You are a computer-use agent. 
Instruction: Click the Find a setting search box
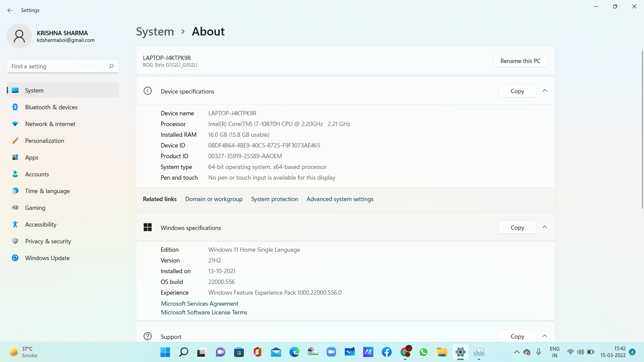pos(57,66)
